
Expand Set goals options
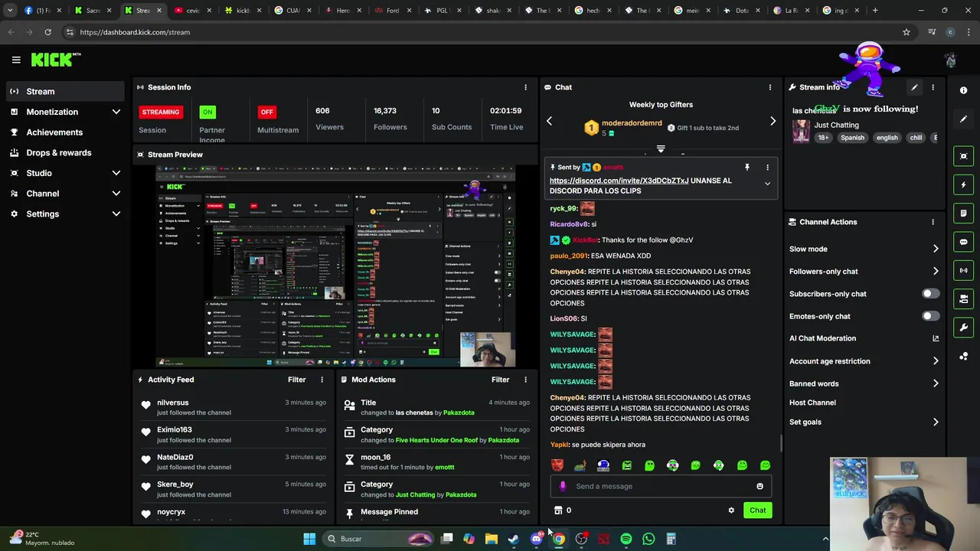click(x=936, y=422)
